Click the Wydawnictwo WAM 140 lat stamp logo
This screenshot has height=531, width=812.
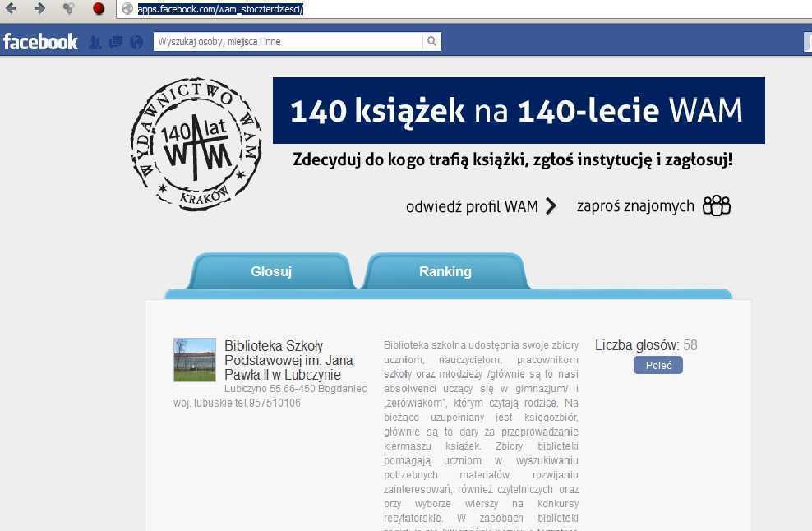pyautogui.click(x=196, y=145)
